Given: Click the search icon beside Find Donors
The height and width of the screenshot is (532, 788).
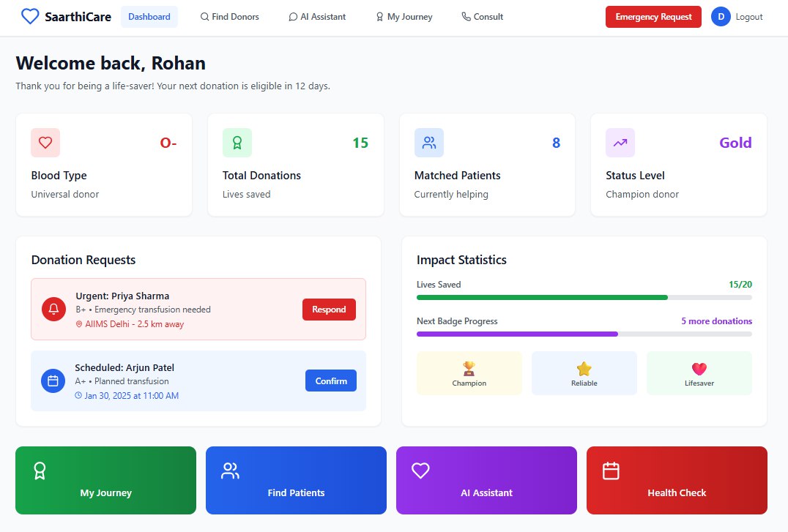Looking at the screenshot, I should [x=204, y=17].
